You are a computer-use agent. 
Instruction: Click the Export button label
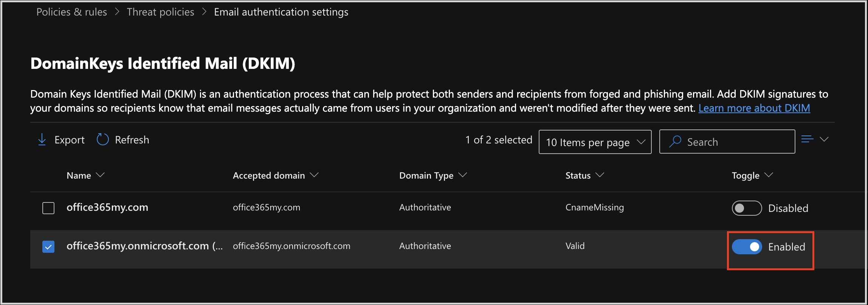click(69, 140)
